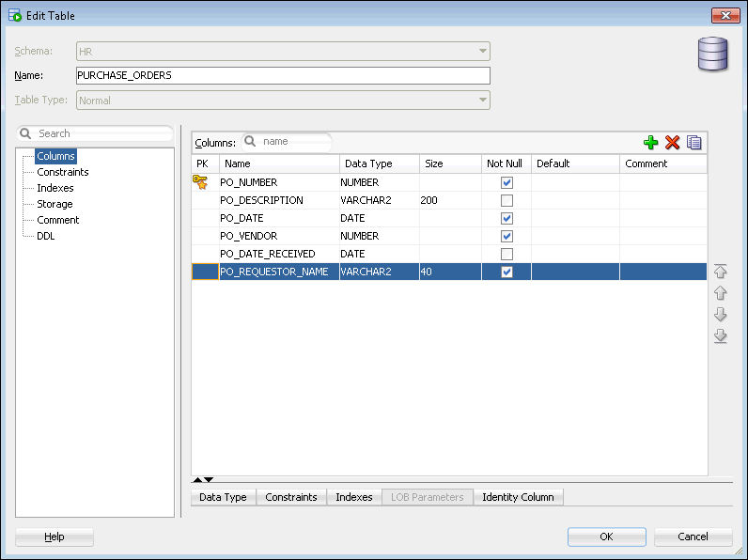Click the Cancel button
Viewport: 748px width, 560px height.
(x=693, y=537)
